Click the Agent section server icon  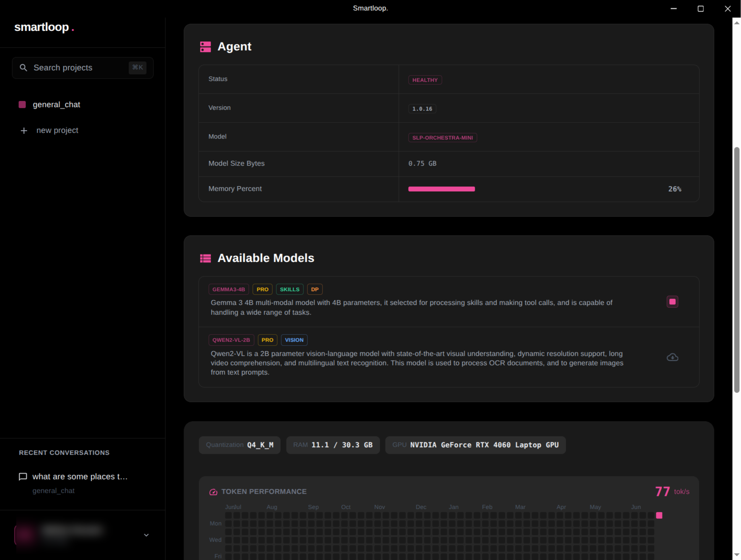click(205, 47)
